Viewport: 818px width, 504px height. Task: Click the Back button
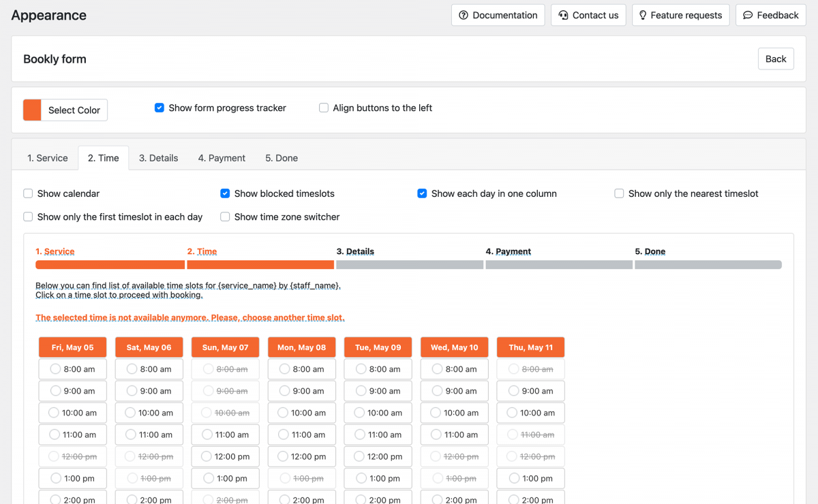(776, 59)
